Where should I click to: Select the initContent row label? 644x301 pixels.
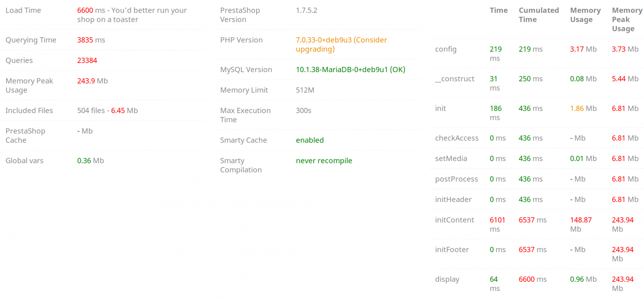tap(454, 220)
